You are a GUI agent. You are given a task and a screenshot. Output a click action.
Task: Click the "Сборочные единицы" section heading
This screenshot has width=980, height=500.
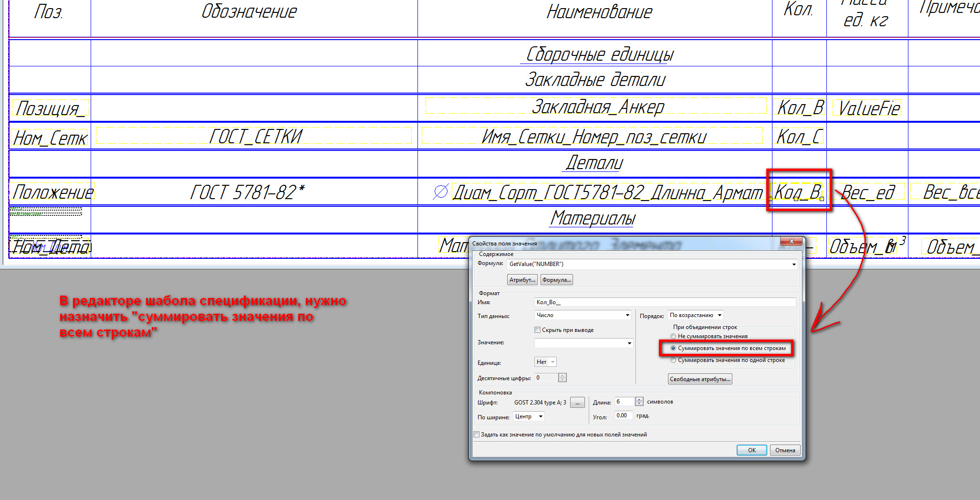pos(599,54)
